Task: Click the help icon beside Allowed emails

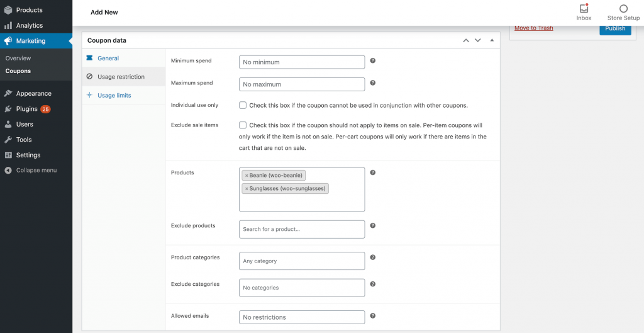Action: click(373, 316)
